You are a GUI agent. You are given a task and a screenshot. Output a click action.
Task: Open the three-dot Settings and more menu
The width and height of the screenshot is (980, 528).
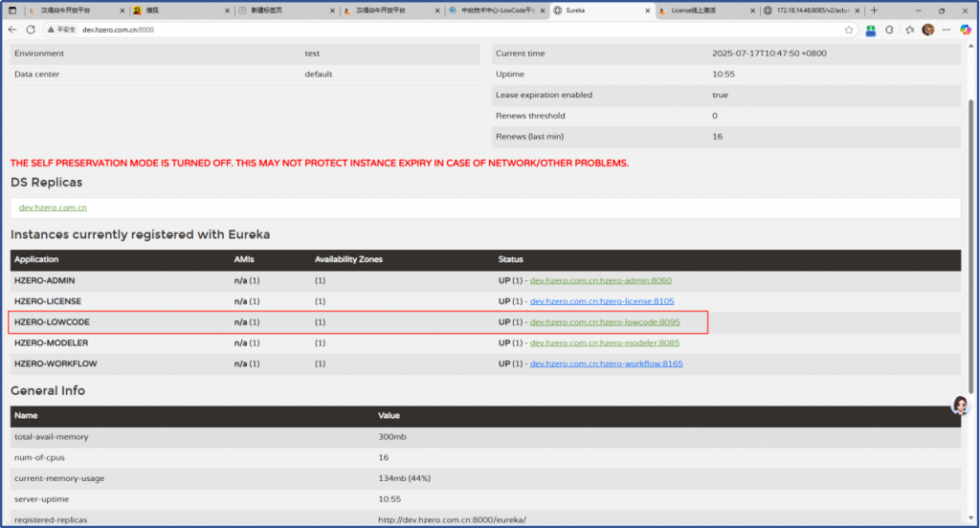click(x=947, y=30)
